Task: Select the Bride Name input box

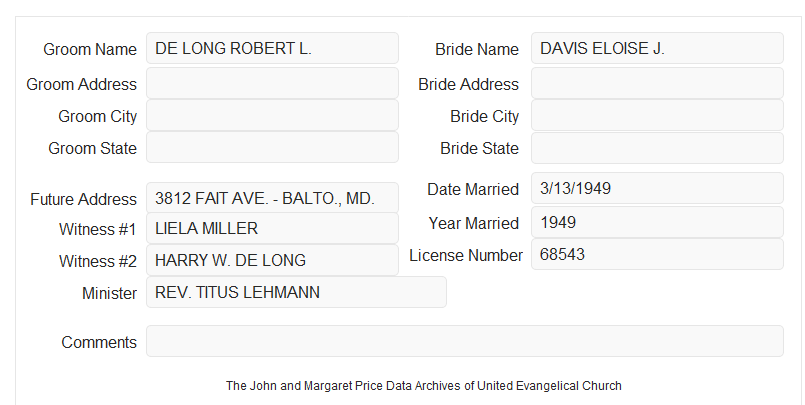Action: [x=657, y=48]
